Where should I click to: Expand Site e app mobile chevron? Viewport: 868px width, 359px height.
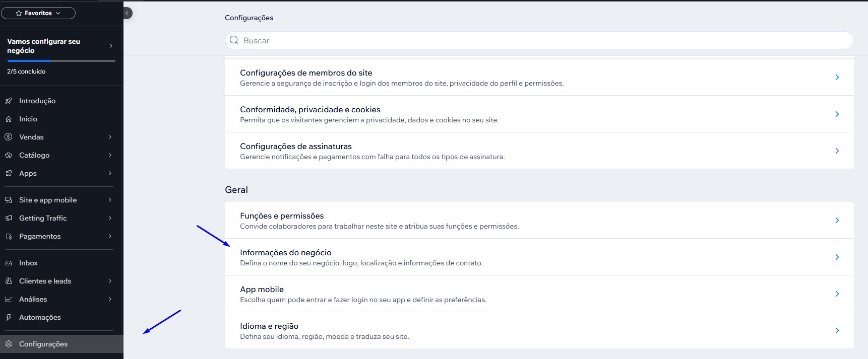click(110, 200)
